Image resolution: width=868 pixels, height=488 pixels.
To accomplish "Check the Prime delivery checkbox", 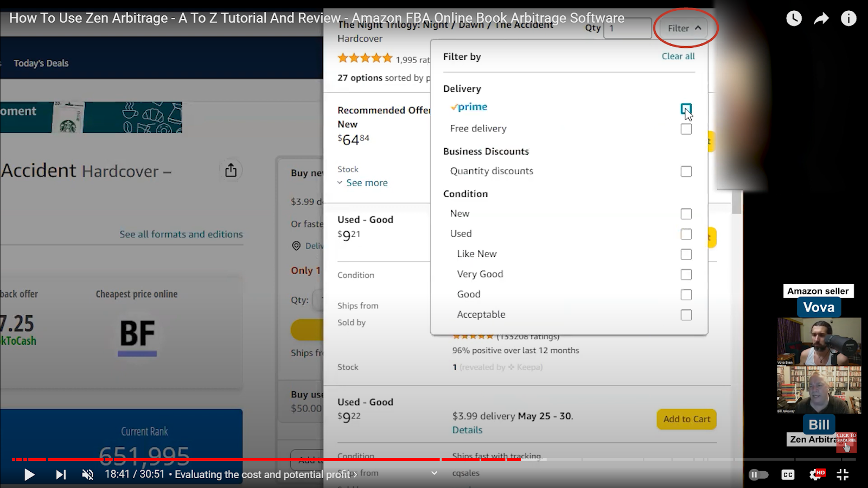I will pyautogui.click(x=686, y=109).
